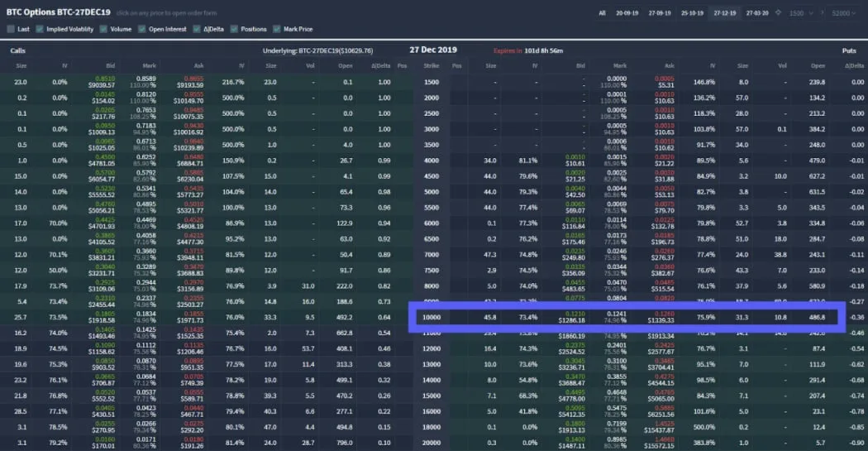Click call ask price $951.35
Screen dimensions: 868x451
(x=192, y=368)
